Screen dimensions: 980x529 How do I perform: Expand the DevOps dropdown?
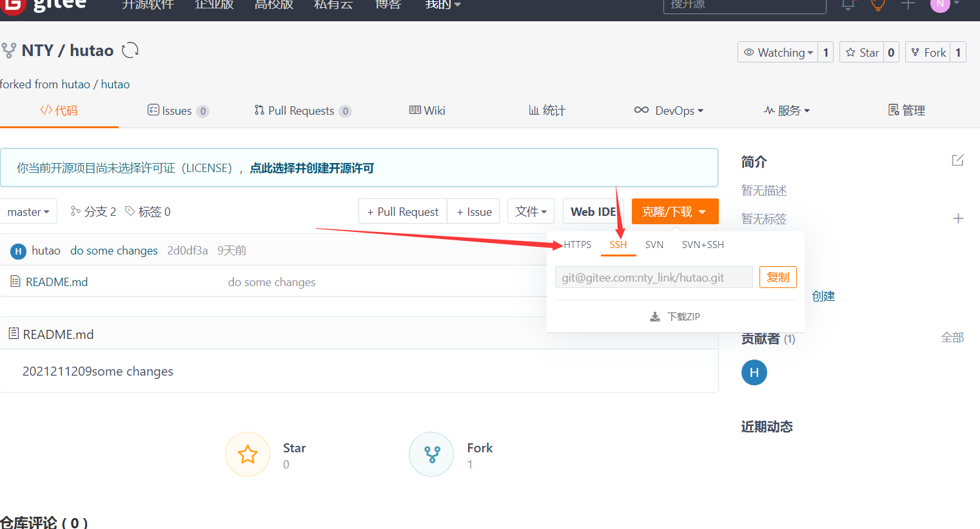(669, 110)
